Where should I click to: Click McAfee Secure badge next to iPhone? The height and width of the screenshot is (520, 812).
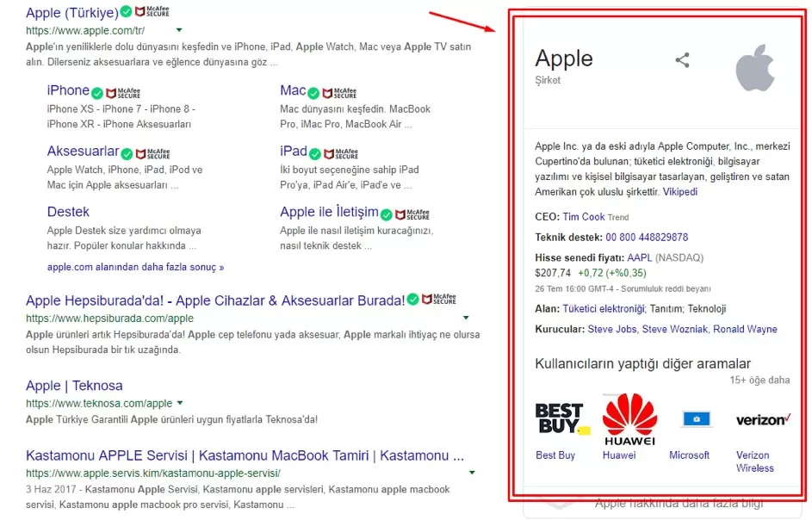click(123, 93)
